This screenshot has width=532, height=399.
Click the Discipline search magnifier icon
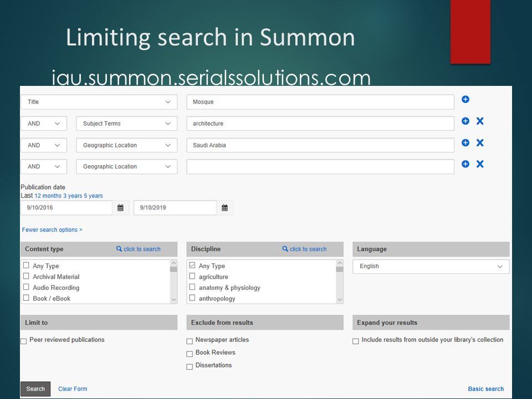pyautogui.click(x=285, y=249)
